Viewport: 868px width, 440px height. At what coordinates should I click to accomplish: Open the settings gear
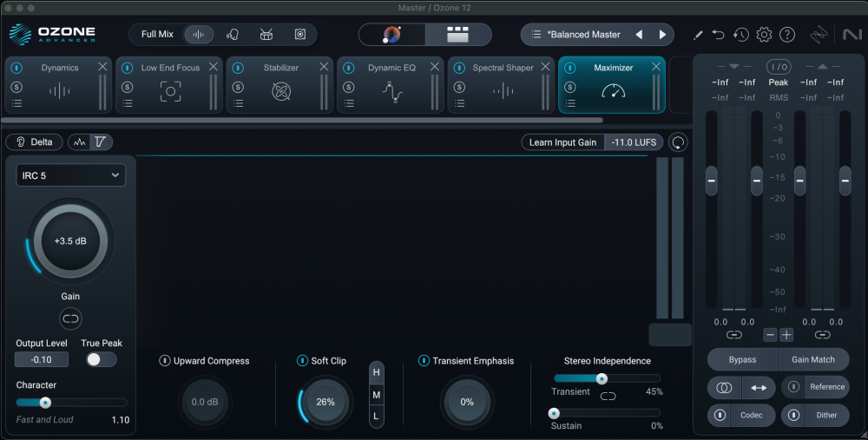click(x=764, y=35)
